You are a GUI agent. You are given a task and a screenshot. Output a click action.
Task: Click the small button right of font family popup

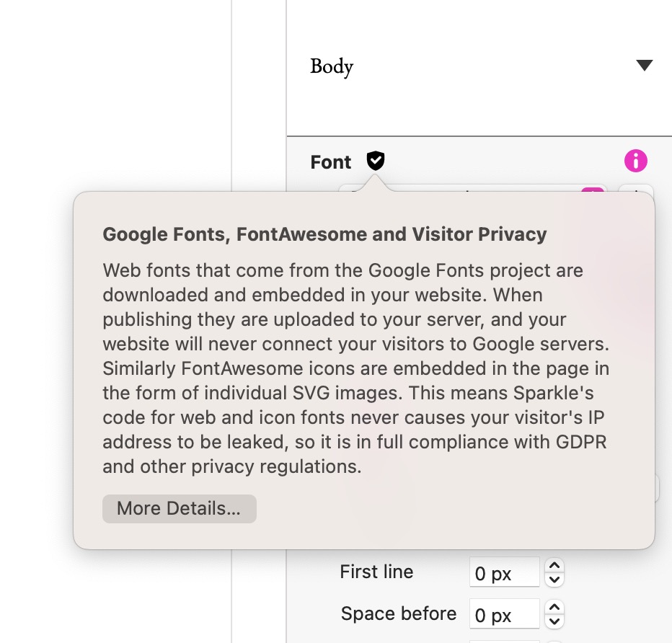point(636,188)
